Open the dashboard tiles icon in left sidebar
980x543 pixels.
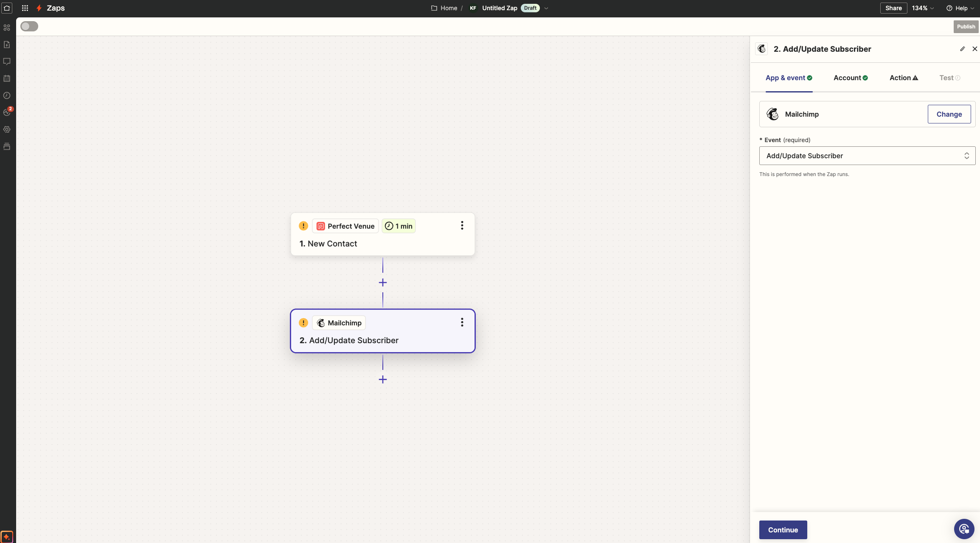(7, 28)
